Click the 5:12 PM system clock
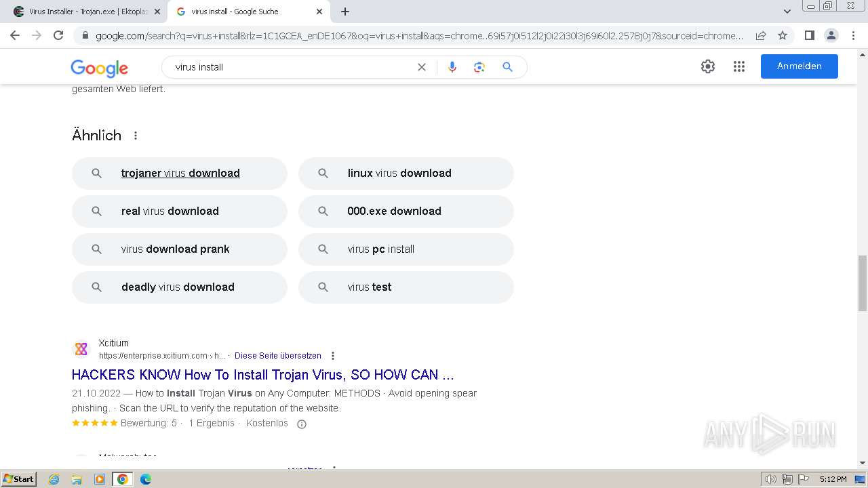This screenshot has width=868, height=488. point(833,479)
